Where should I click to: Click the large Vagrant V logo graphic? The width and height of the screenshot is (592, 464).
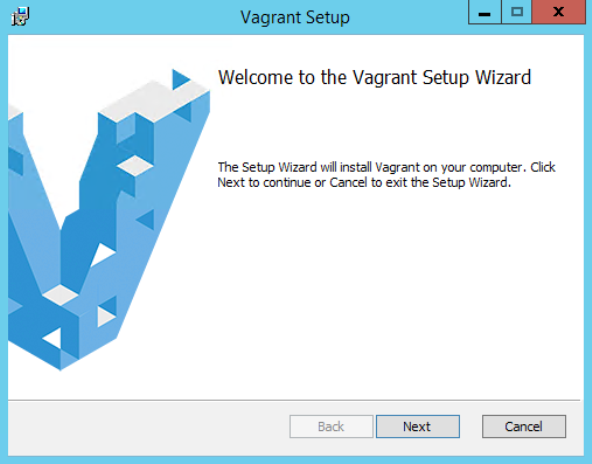[109, 219]
